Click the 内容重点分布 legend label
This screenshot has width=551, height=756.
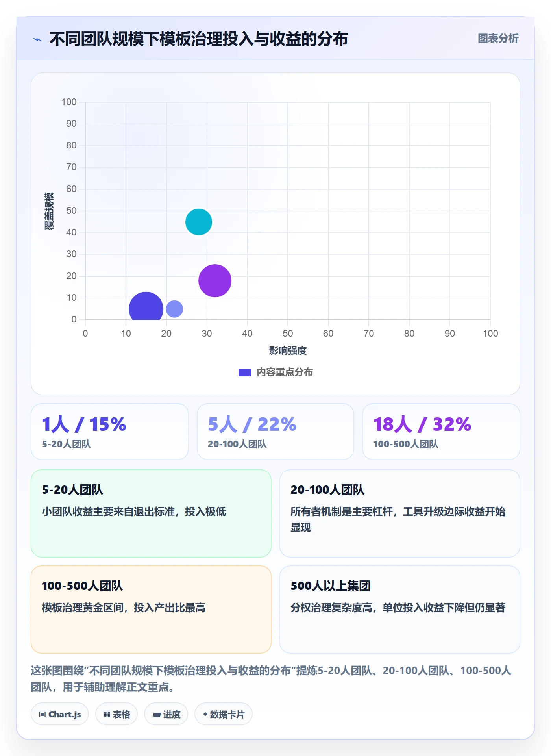coord(285,372)
